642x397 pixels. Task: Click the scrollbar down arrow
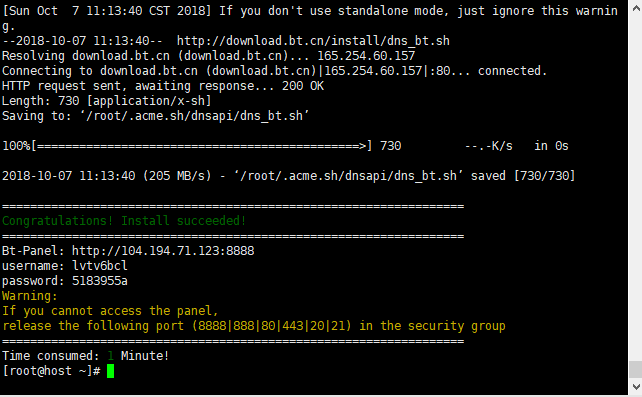tap(635, 387)
